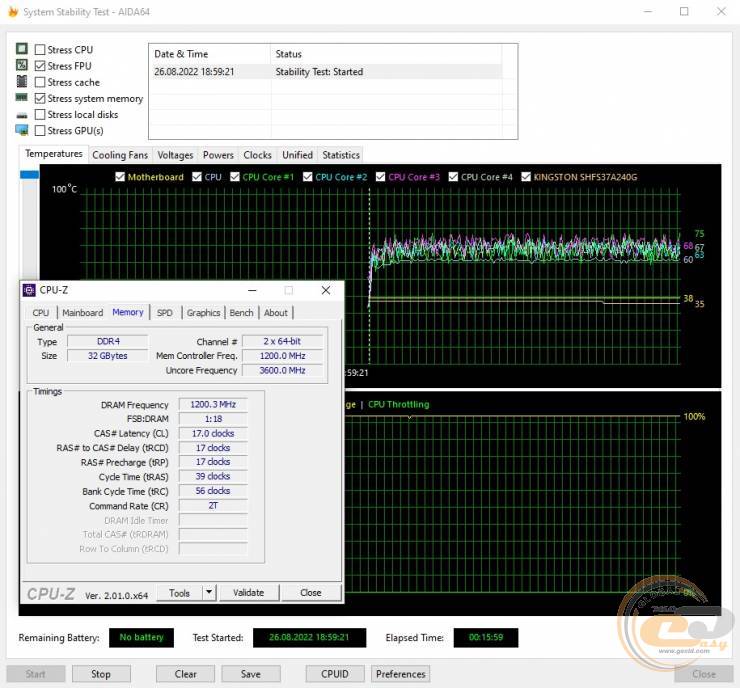The width and height of the screenshot is (740, 688).
Task: Toggle CPU temperature graph checkbox
Action: [x=197, y=176]
